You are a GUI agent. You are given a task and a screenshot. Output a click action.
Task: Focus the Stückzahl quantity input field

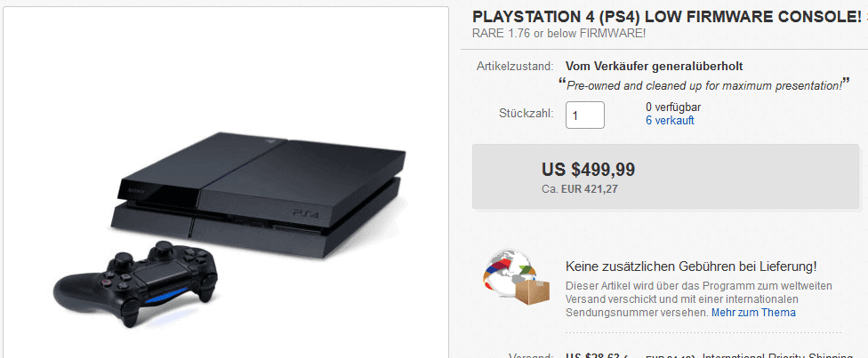(584, 115)
